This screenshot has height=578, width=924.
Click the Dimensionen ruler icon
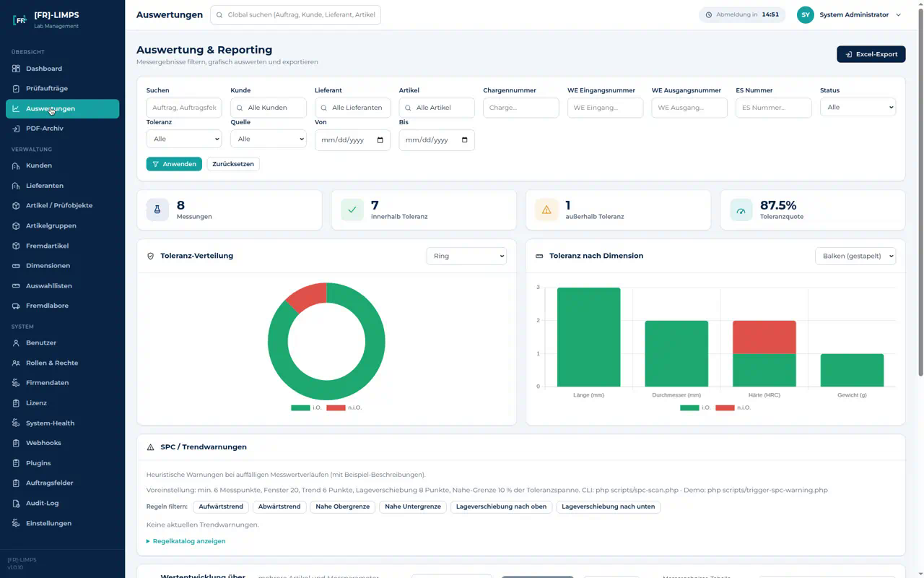16,266
